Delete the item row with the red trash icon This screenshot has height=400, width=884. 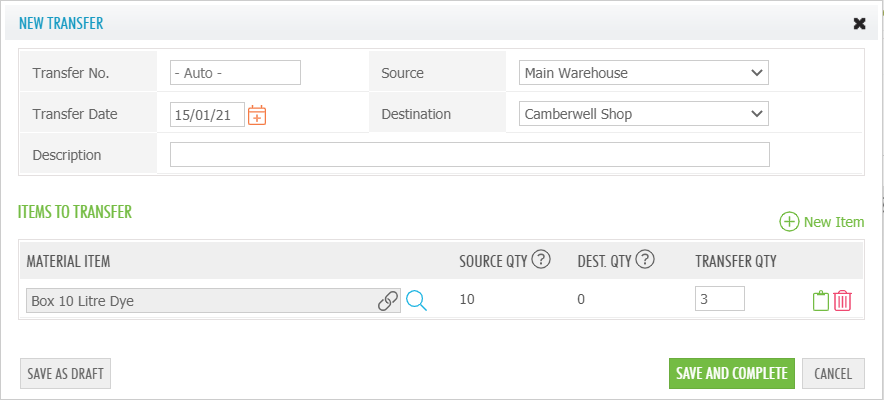tap(842, 300)
